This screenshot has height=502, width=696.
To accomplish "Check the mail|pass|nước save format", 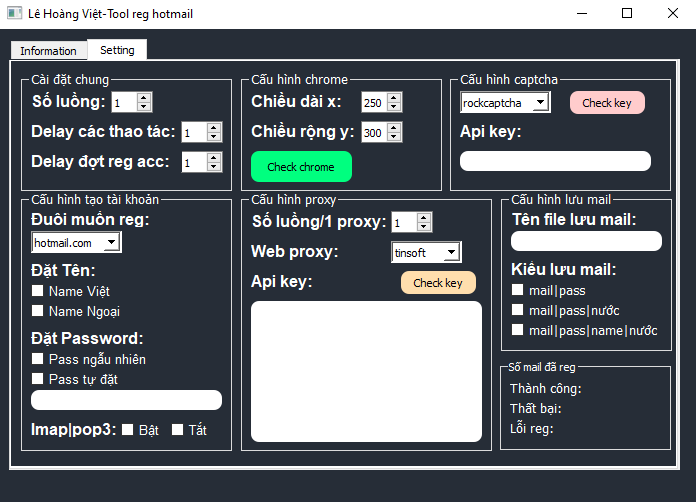I will (518, 310).
